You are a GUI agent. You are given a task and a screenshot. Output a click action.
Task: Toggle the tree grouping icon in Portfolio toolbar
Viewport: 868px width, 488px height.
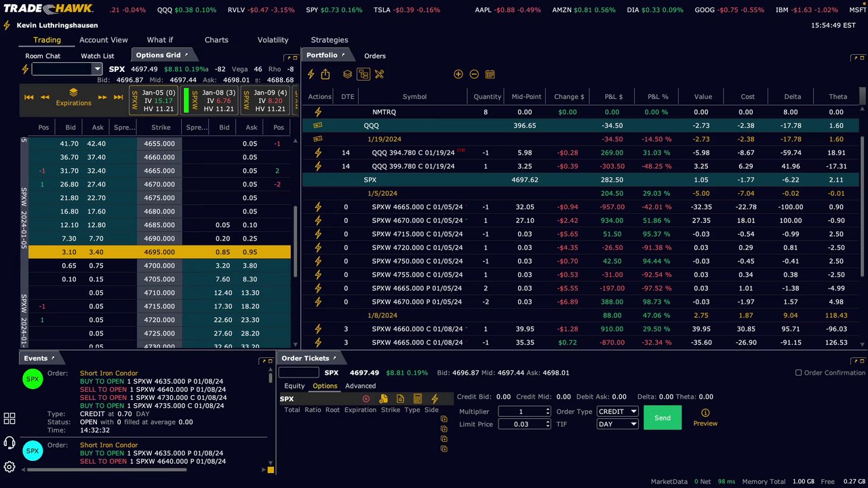click(x=363, y=74)
